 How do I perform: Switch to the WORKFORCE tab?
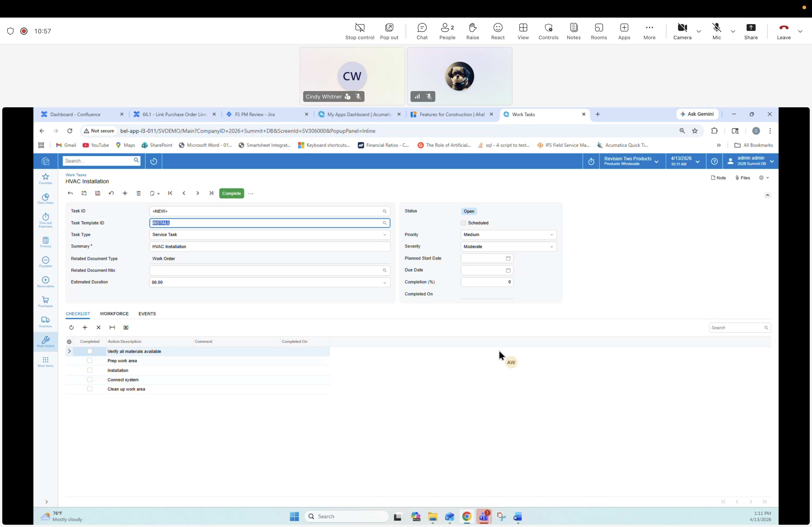[x=114, y=314]
